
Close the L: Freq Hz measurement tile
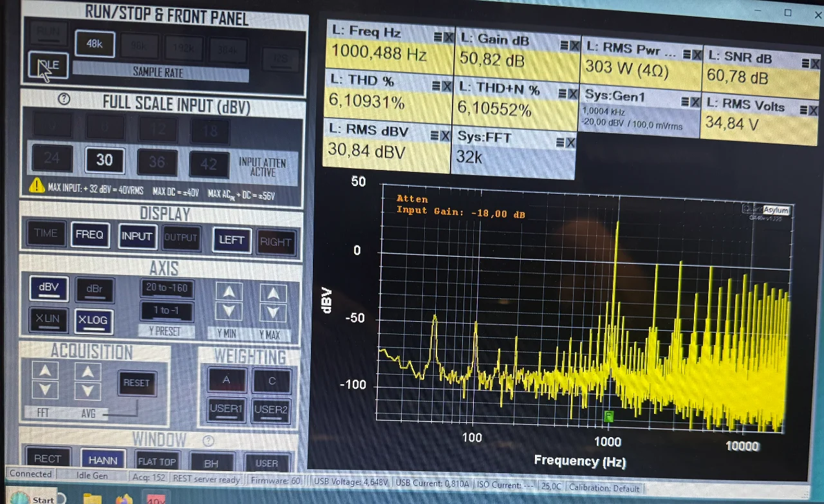tap(448, 37)
